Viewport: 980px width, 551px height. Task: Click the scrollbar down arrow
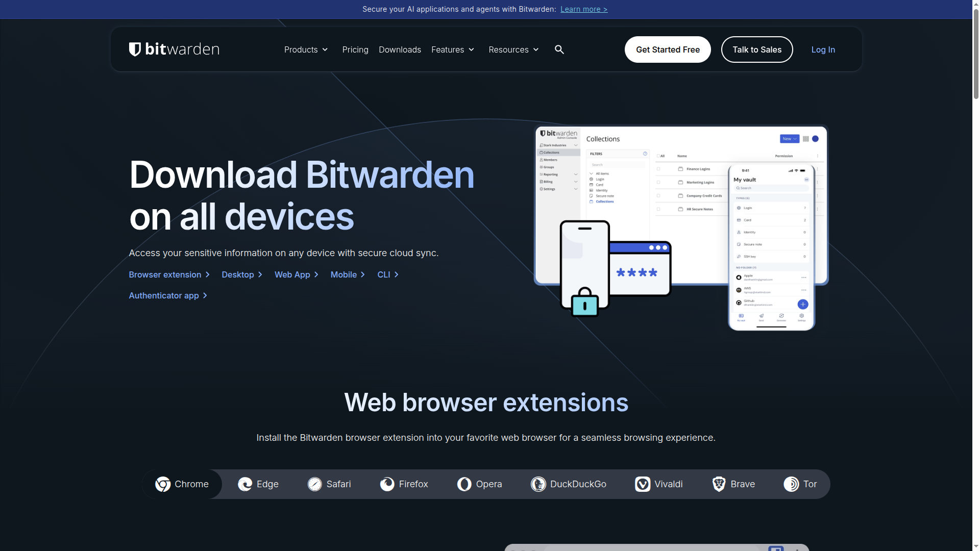976,547
